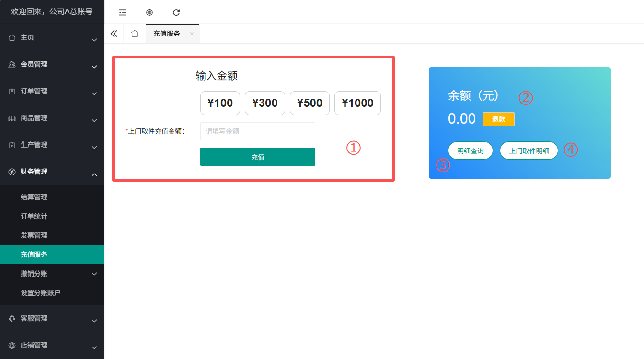Close the 充值服务 tab with its x icon

(x=192, y=34)
